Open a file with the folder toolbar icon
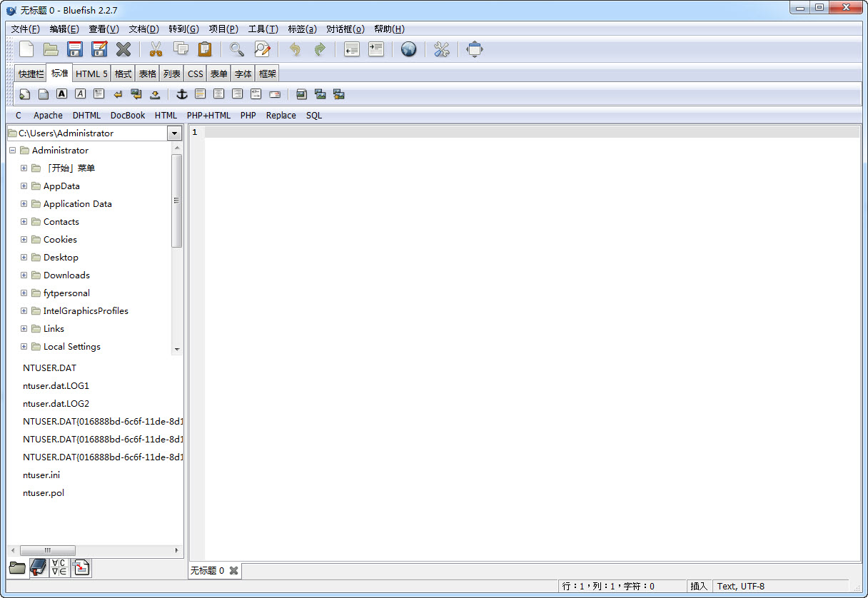The height and width of the screenshot is (598, 868). coord(50,49)
